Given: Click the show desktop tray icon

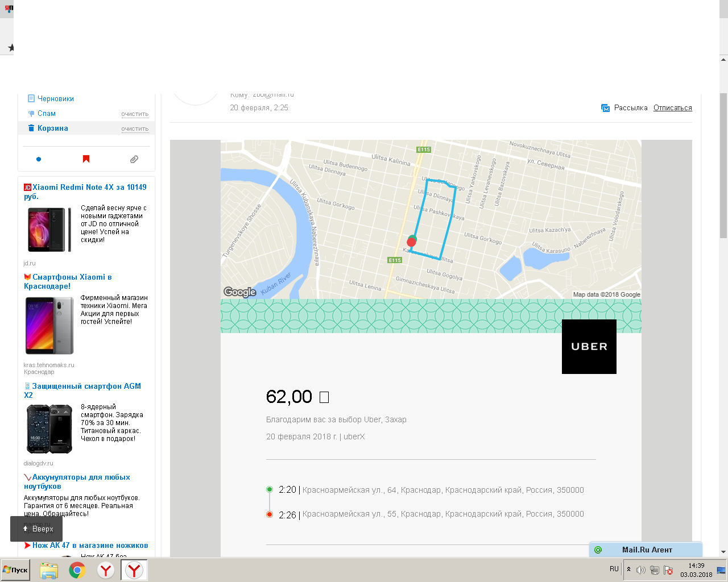Looking at the screenshot, I should click(x=721, y=570).
